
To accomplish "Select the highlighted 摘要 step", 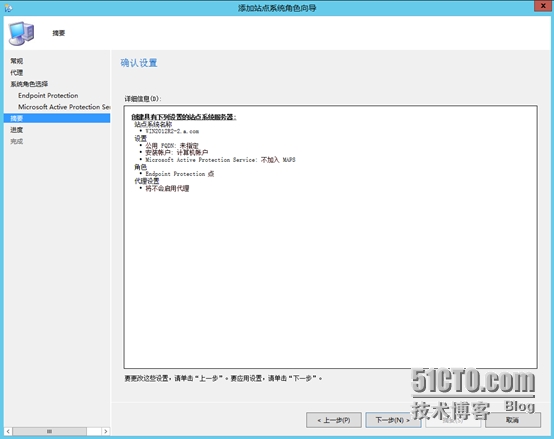I will click(x=57, y=118).
